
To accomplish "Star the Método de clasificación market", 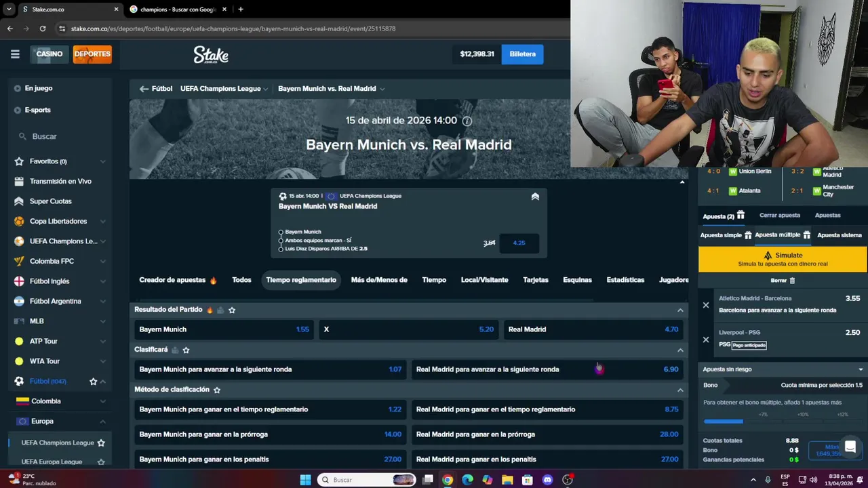I will coord(217,390).
